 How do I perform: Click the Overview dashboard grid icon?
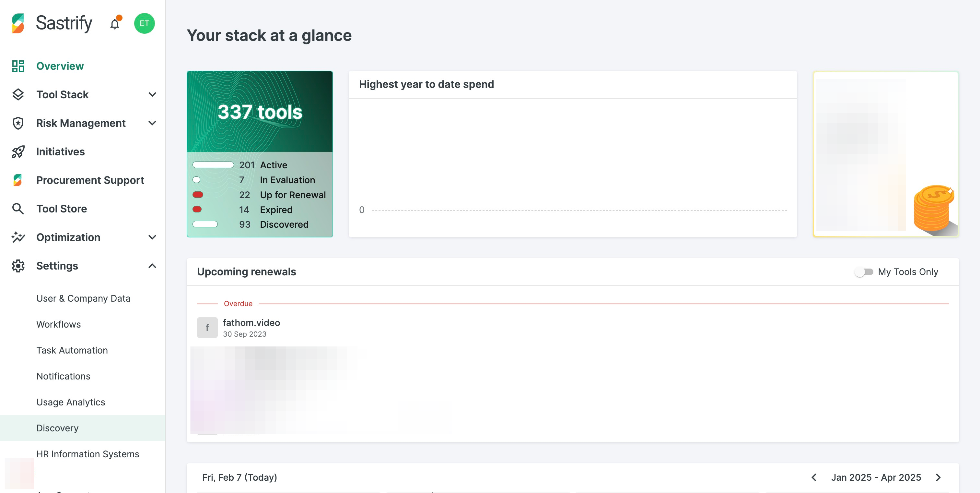click(x=18, y=66)
